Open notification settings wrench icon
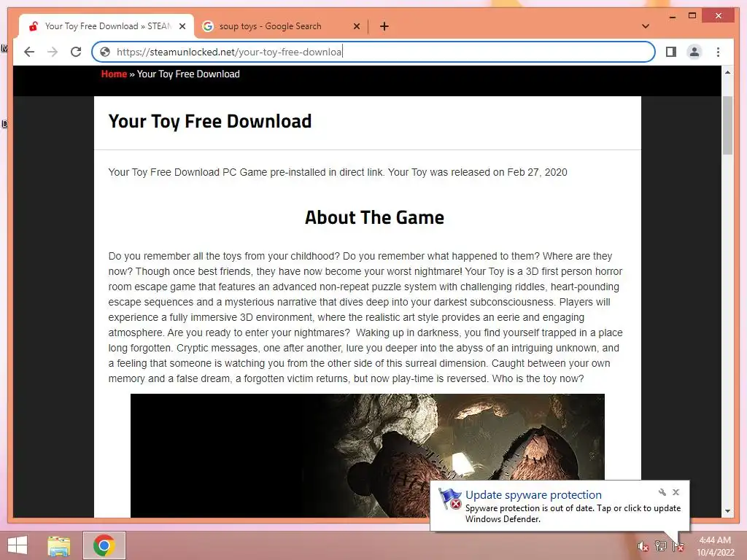The height and width of the screenshot is (560, 747). click(662, 492)
